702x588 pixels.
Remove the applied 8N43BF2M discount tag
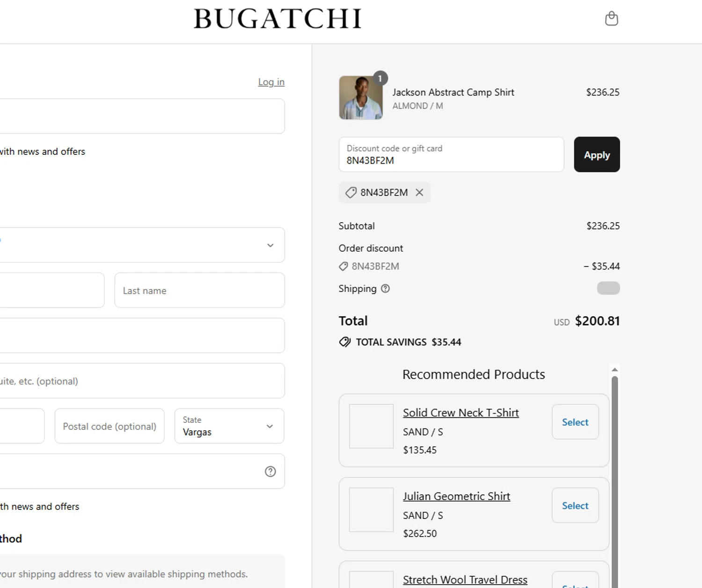419,192
